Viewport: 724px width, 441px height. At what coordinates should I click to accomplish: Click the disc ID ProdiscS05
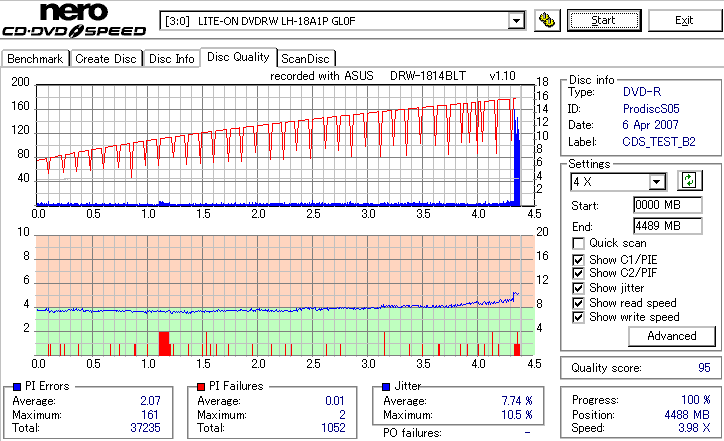(x=651, y=109)
